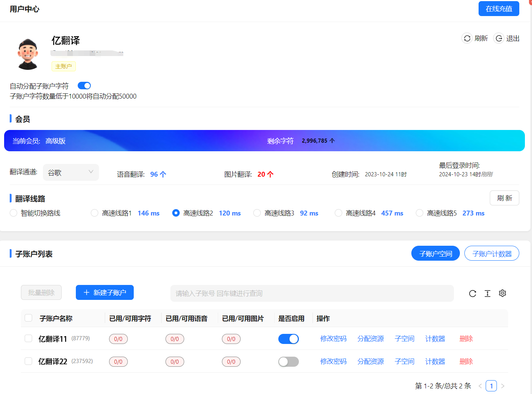The image size is (532, 394).
Task: Click the plus icon on 新建子账户 button
Action: point(87,292)
